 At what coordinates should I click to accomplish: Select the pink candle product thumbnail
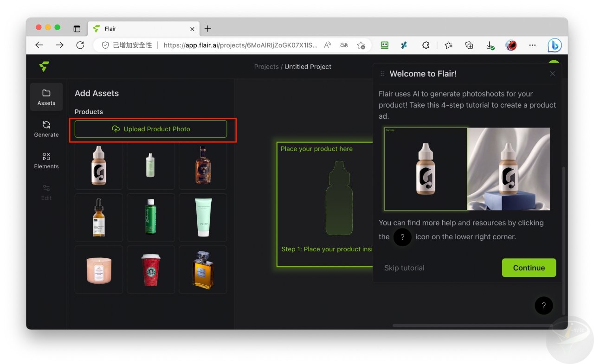click(x=99, y=269)
